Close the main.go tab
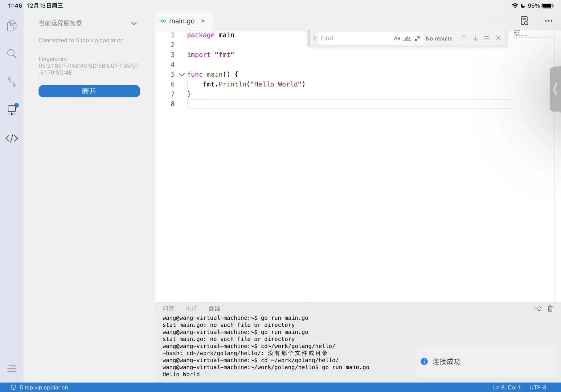561x392 pixels. pyautogui.click(x=203, y=21)
